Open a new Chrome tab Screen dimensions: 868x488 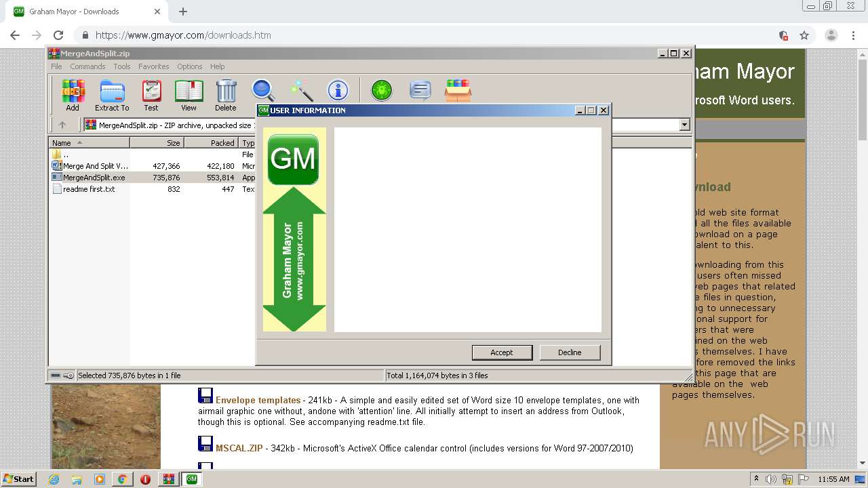(x=183, y=12)
